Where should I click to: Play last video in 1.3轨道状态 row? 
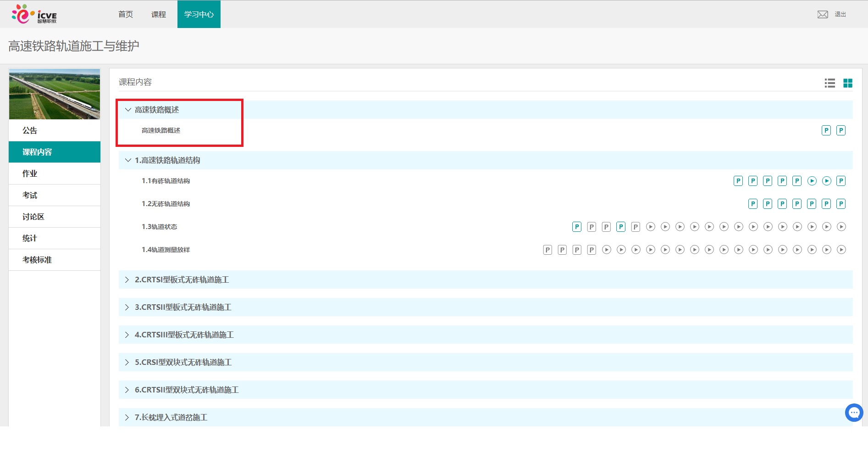[x=841, y=227]
